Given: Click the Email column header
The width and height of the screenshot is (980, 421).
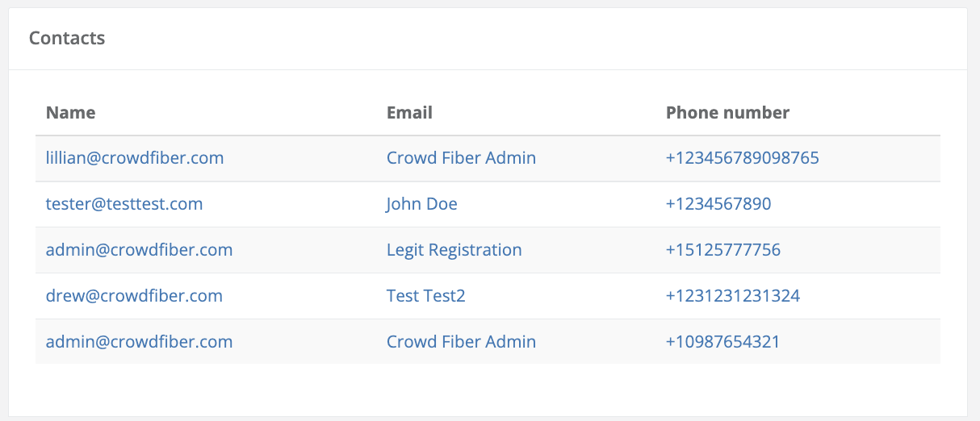Looking at the screenshot, I should click(x=409, y=113).
